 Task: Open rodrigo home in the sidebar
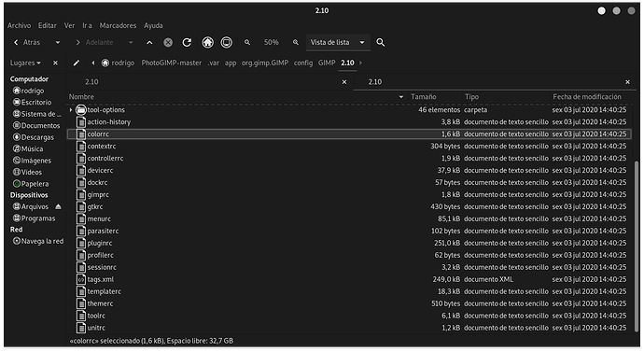tap(28, 91)
